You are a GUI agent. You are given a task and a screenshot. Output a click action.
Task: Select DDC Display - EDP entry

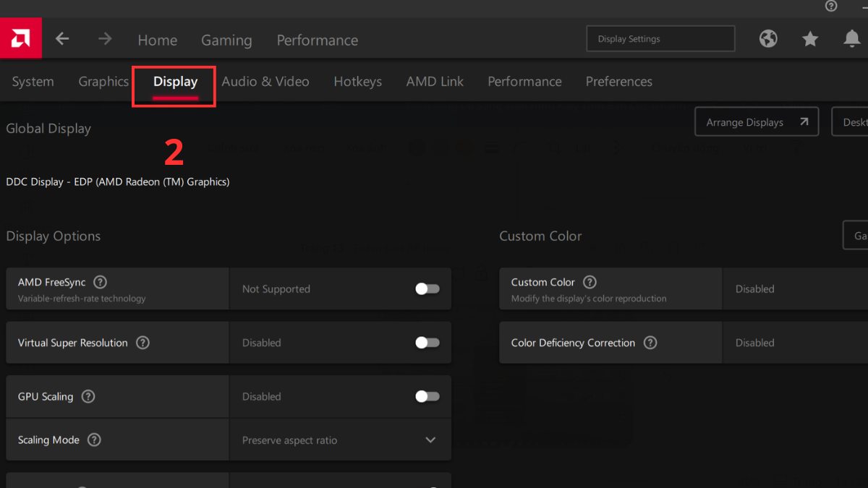click(x=118, y=182)
